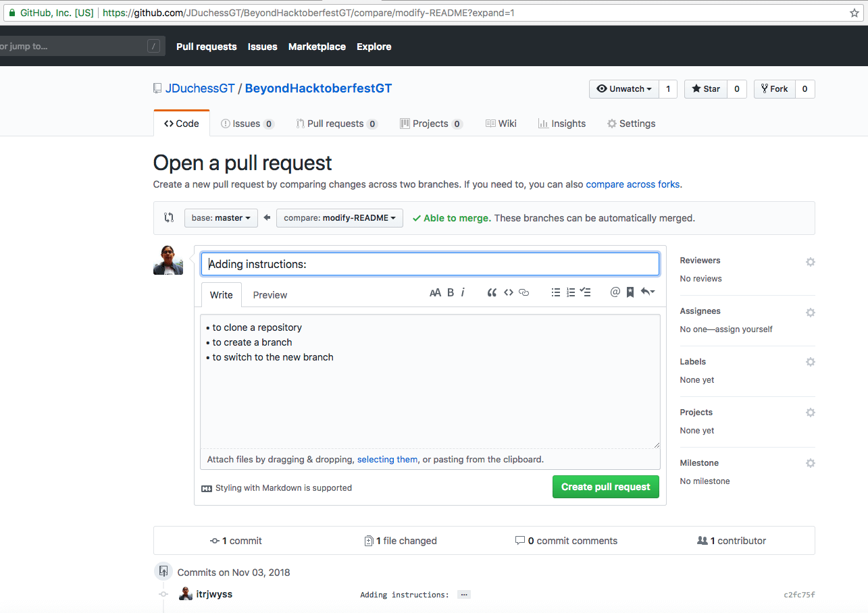Add a numbered list
This screenshot has width=868, height=613.
571,292
